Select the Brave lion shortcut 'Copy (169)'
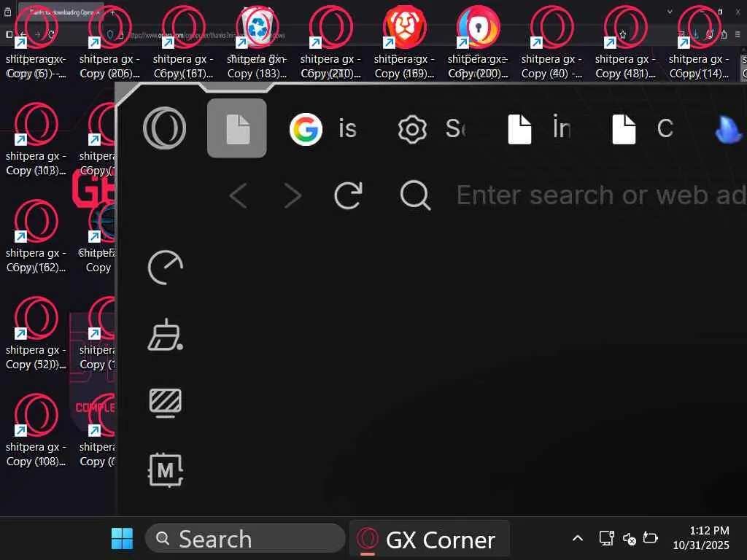The height and width of the screenshot is (560, 747). pos(404,42)
